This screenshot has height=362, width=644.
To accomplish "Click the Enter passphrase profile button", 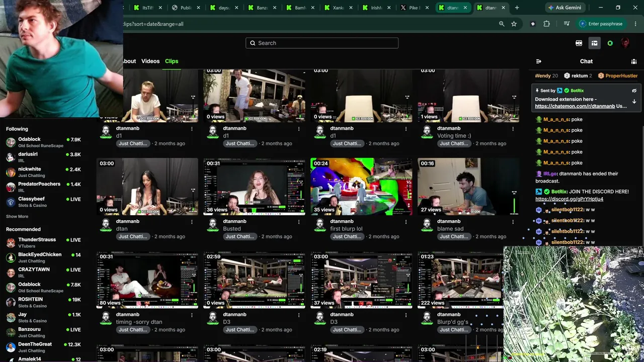I will (601, 24).
